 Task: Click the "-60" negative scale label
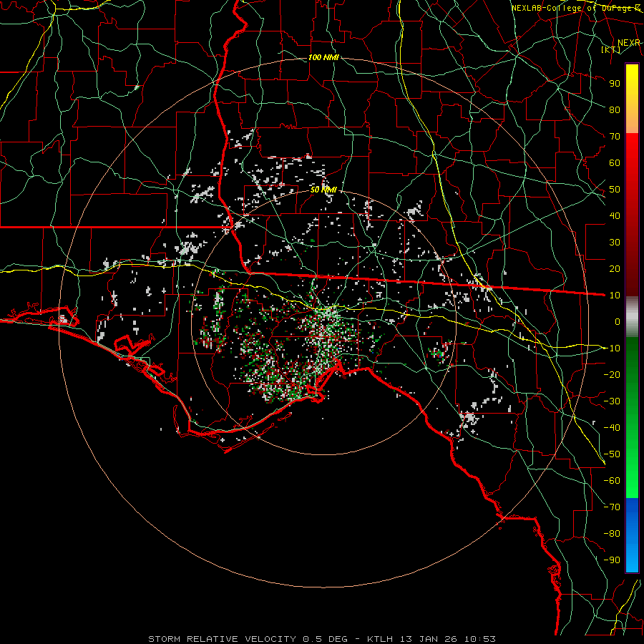click(612, 481)
